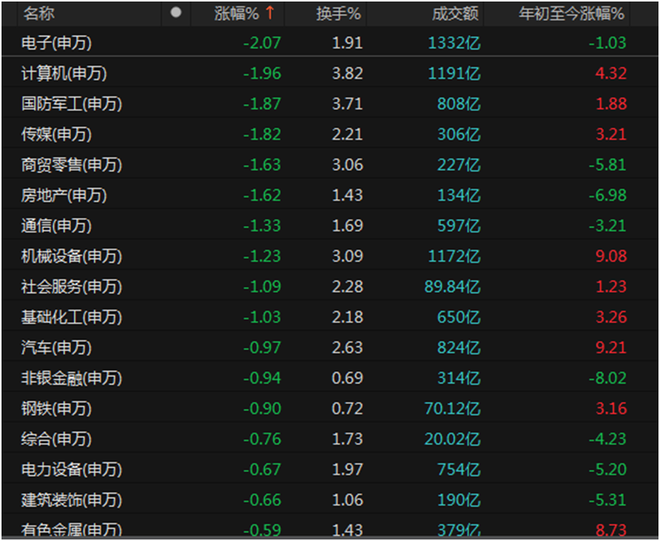660x541 pixels.
Task: Click the 9.08 year-to-date value
Action: coord(611,256)
